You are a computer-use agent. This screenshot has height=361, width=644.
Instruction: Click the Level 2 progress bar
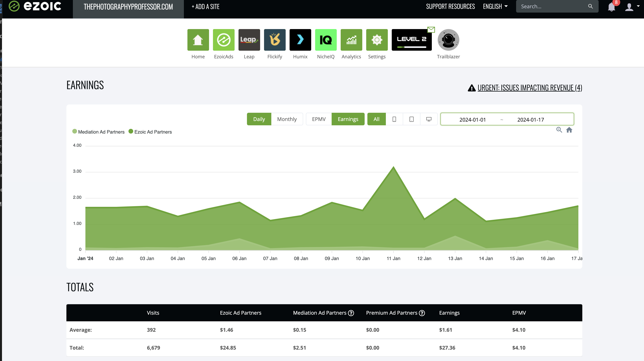pos(412,47)
